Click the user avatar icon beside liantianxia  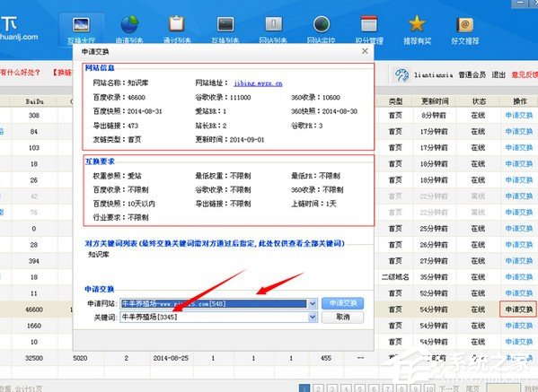click(x=401, y=74)
